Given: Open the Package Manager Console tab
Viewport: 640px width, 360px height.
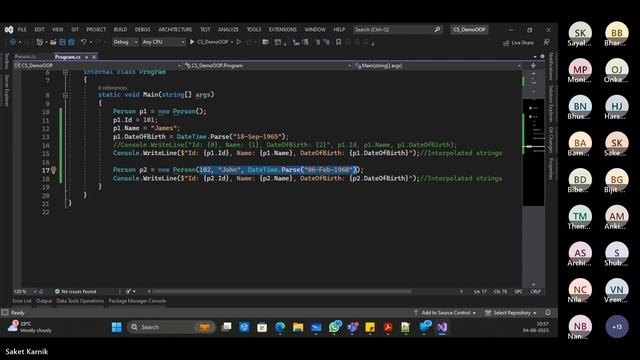Looking at the screenshot, I should [x=137, y=301].
